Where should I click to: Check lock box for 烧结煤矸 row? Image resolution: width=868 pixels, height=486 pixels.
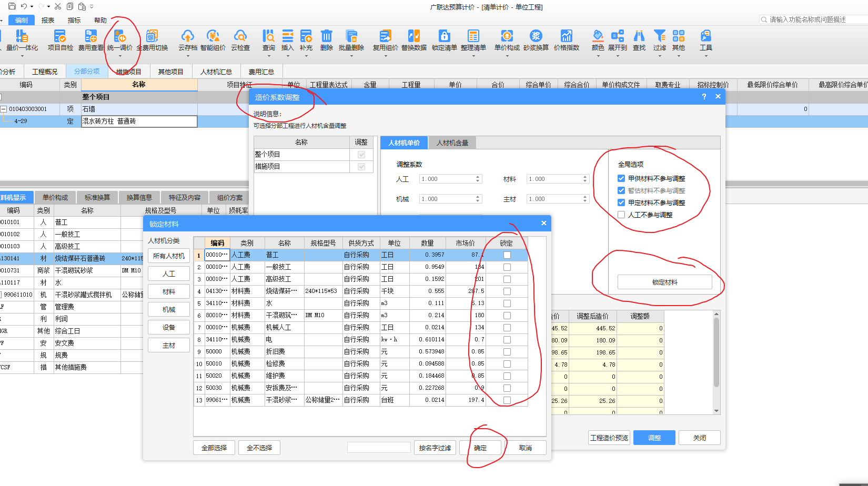(x=507, y=291)
